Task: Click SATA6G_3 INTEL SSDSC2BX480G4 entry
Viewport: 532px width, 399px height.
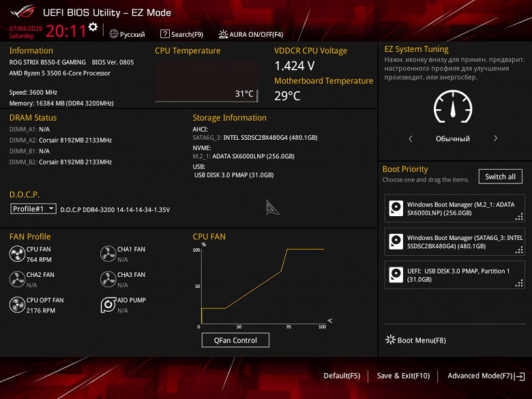Action: point(255,137)
